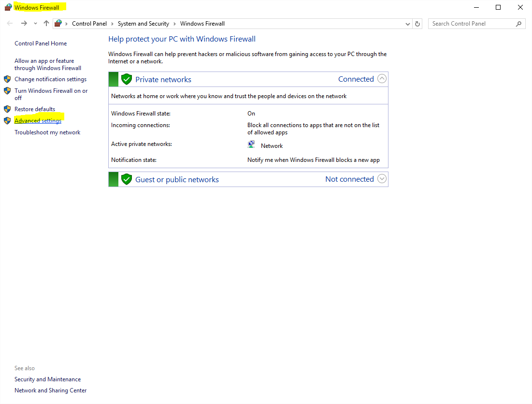Click the Network icon under active networks
Viewport: 532px width, 404px height.
tap(251, 144)
